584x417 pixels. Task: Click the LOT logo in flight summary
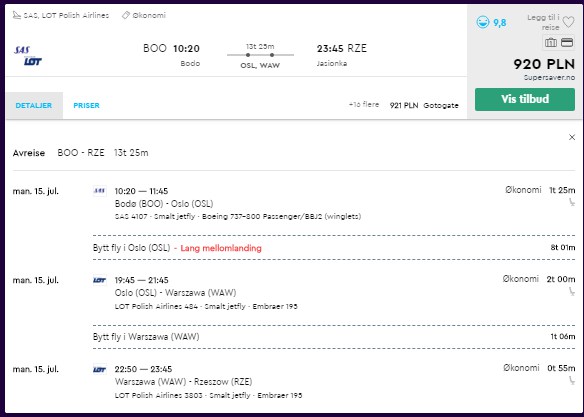tap(33, 61)
